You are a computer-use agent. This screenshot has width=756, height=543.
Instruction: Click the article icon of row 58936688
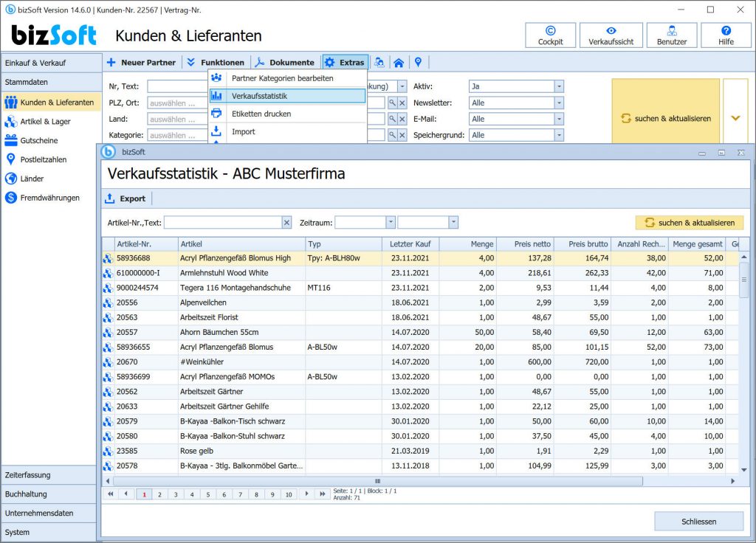pyautogui.click(x=108, y=258)
